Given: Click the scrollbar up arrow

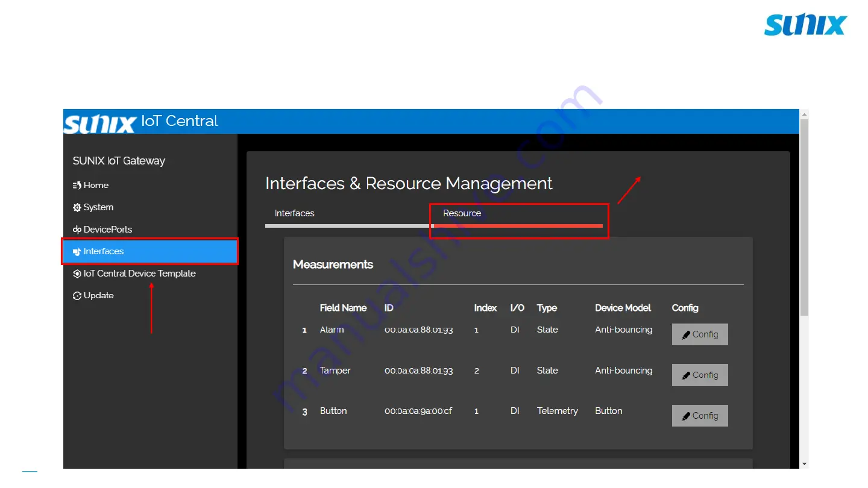Looking at the screenshot, I should coord(804,114).
